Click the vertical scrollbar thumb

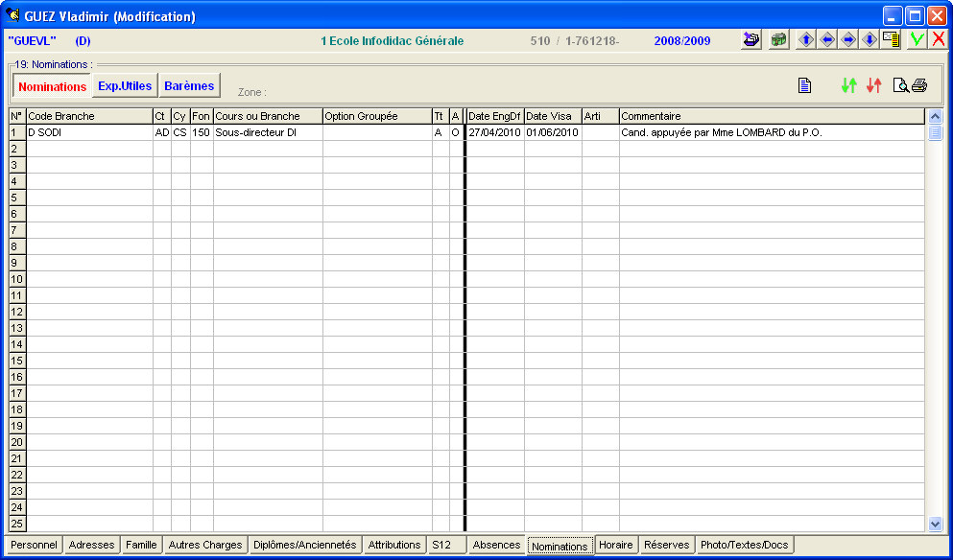(x=935, y=133)
